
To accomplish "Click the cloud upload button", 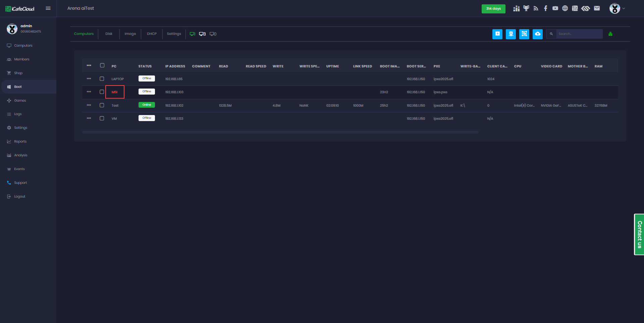I will click(x=537, y=34).
